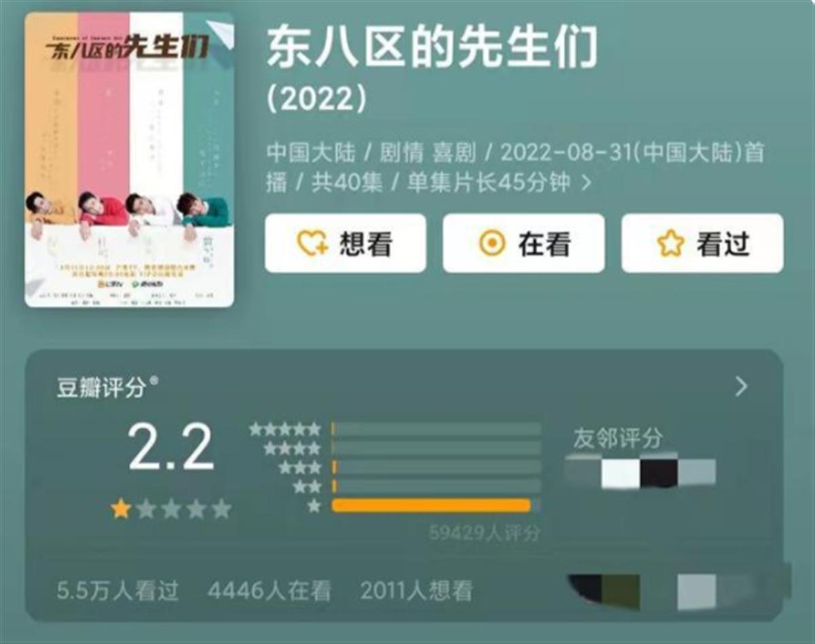View 5.5万人看过 list
This screenshot has width=815, height=644.
[118, 590]
